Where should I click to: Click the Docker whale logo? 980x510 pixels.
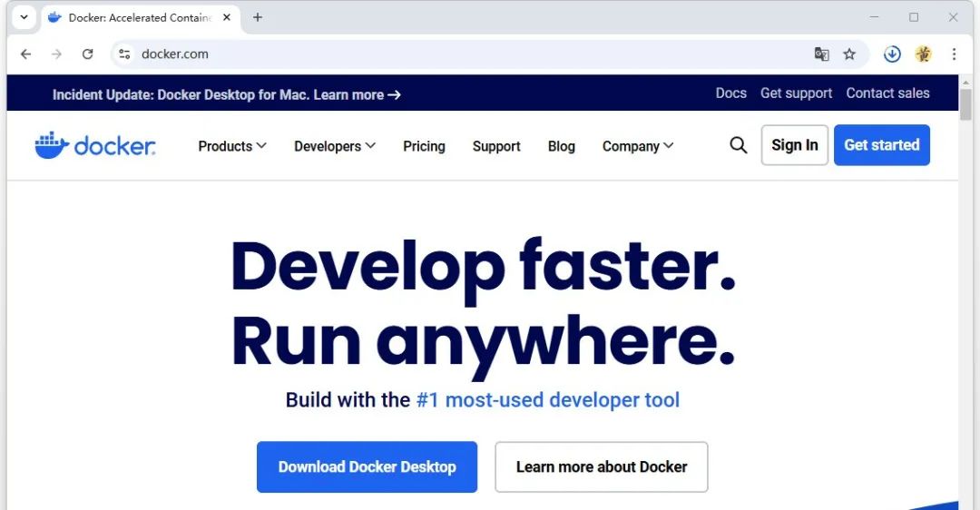point(95,145)
